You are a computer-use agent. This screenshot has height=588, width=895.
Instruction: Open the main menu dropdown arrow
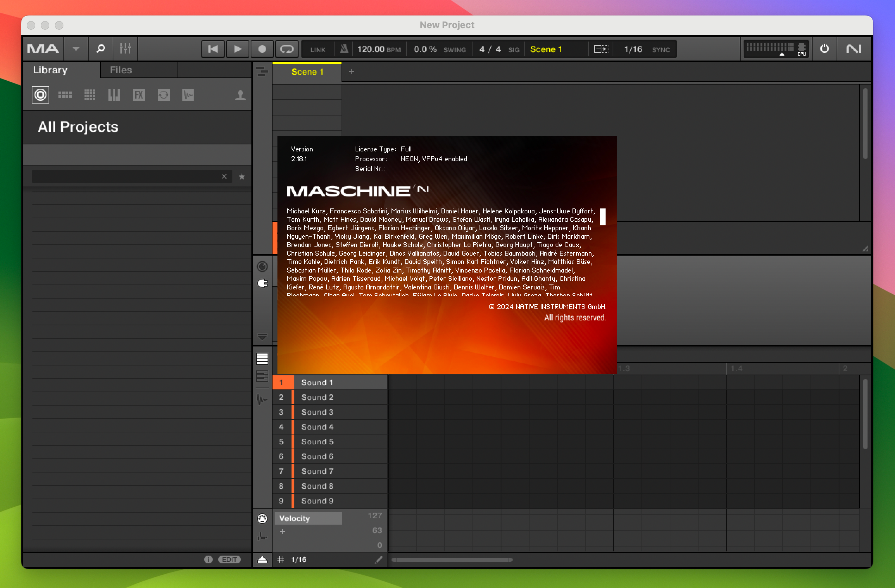[x=76, y=49]
